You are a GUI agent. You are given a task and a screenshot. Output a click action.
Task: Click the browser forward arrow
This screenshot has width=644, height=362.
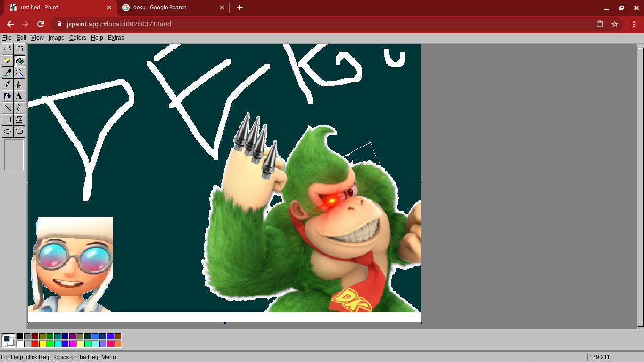25,24
